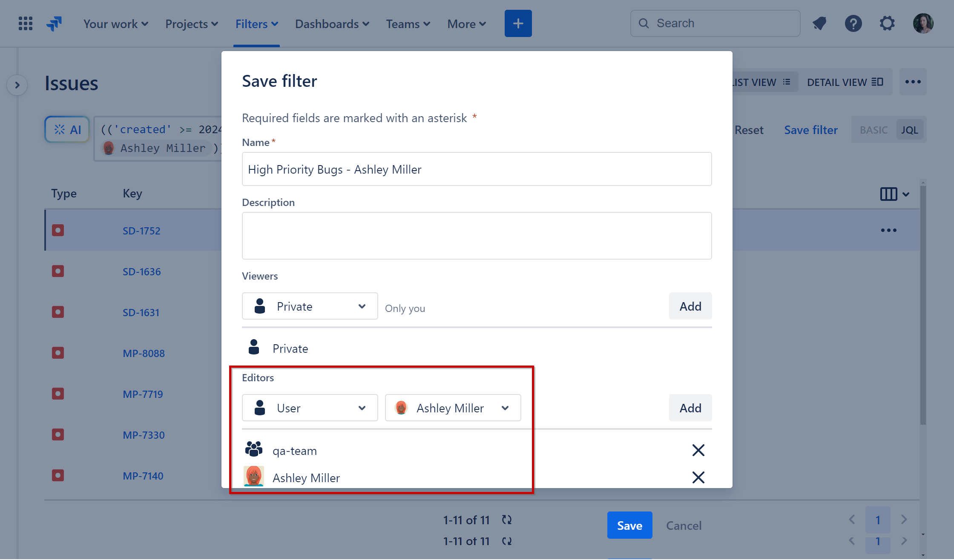
Task: Save the filter
Action: (629, 525)
